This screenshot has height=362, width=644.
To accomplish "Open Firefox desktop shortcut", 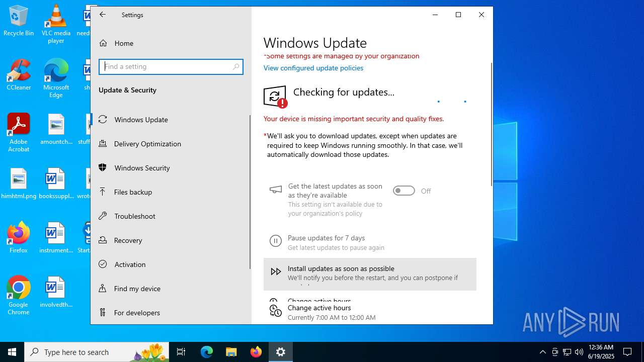I will [19, 238].
